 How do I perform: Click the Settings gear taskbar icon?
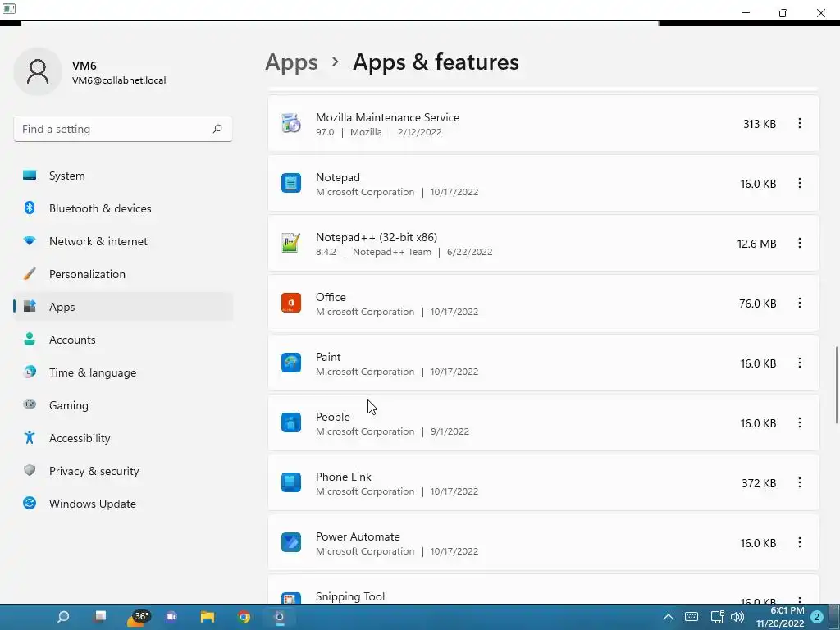point(280,617)
